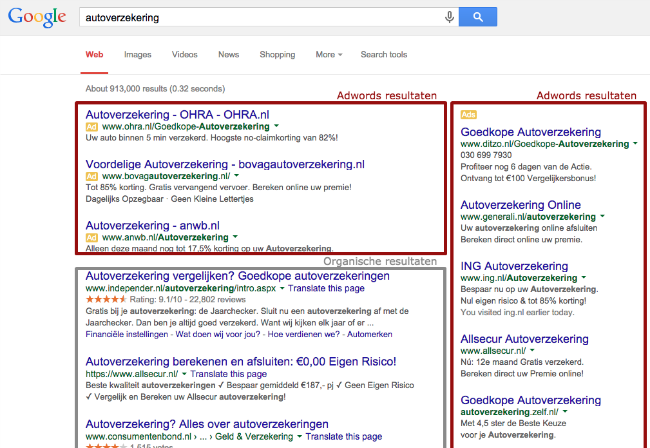Open the News tab
The width and height of the screenshot is (650, 448).
click(x=228, y=54)
